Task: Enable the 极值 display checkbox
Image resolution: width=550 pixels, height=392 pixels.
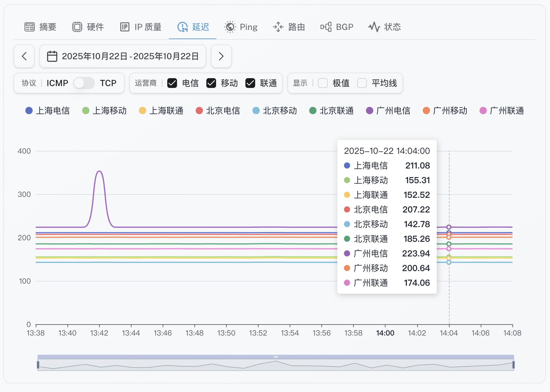Action: [x=323, y=83]
